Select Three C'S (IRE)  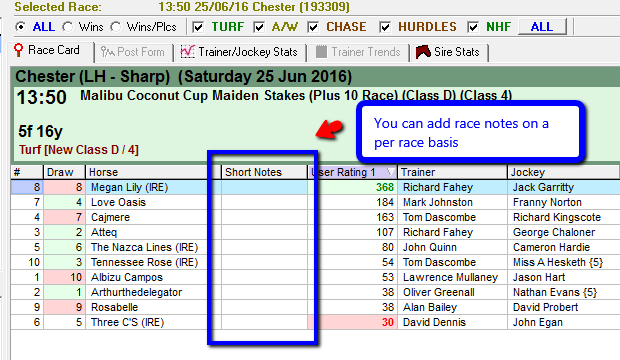(127, 322)
